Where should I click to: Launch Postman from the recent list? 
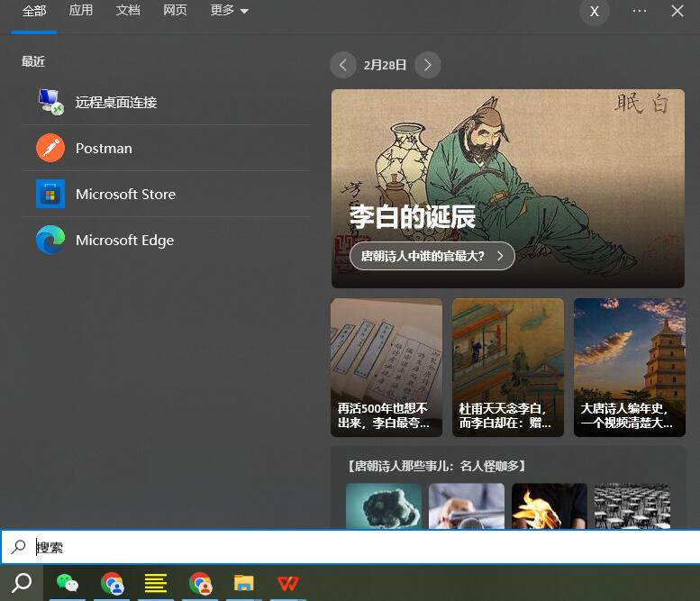pos(166,148)
